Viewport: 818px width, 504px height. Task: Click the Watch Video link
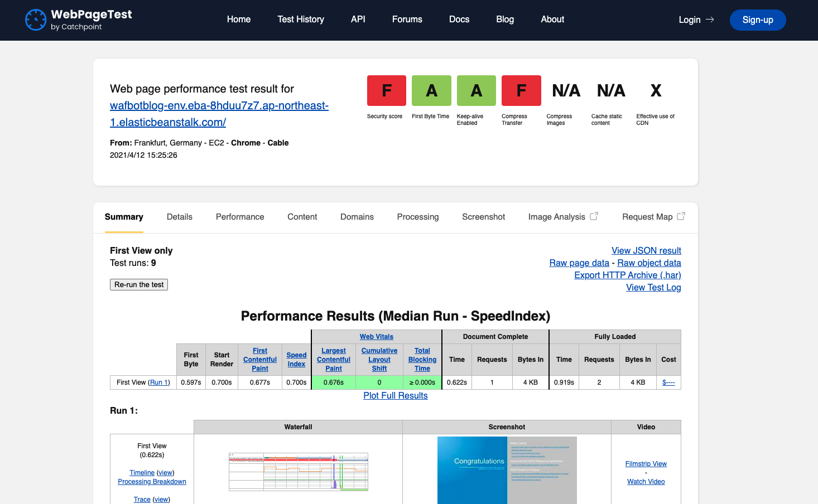click(x=646, y=482)
